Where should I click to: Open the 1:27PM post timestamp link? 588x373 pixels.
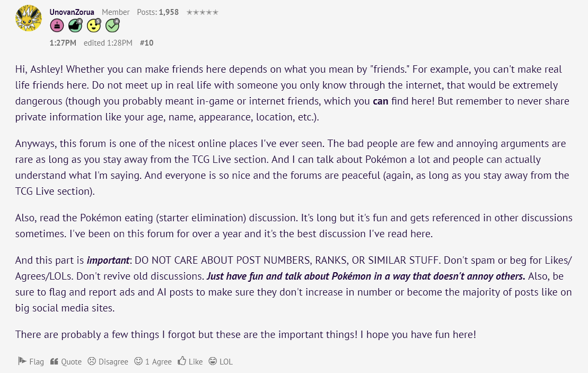tap(63, 43)
